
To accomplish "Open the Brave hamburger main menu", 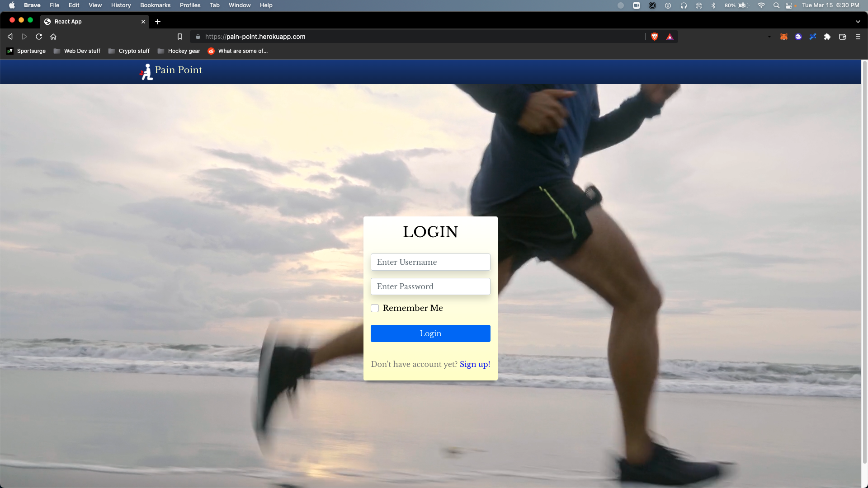I will point(858,37).
